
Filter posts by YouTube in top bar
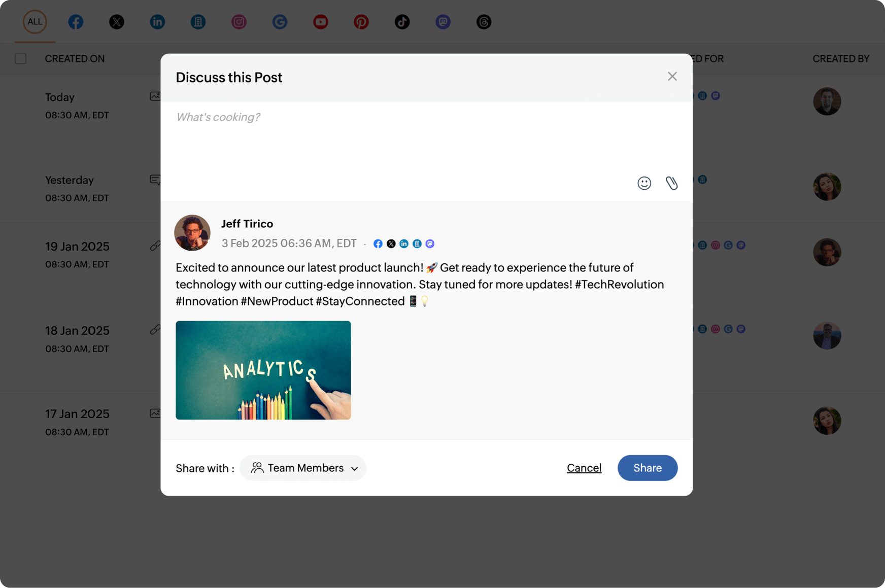click(321, 22)
